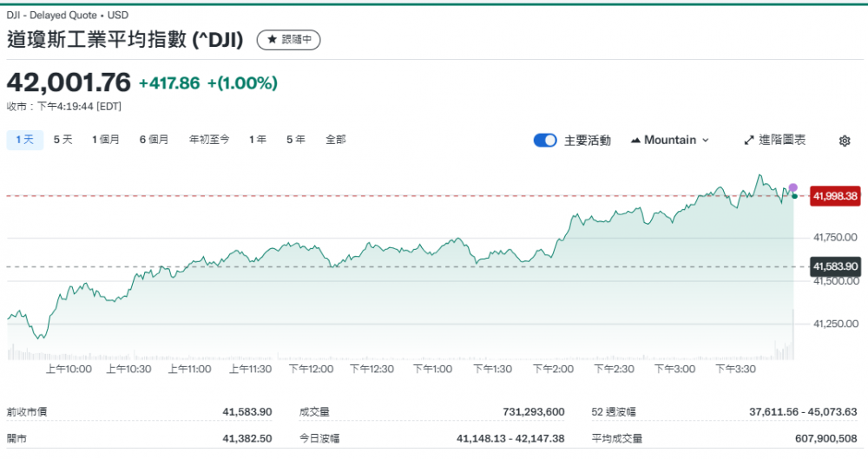Select the 1 天 time range tab
The height and width of the screenshot is (459, 868).
(x=24, y=140)
